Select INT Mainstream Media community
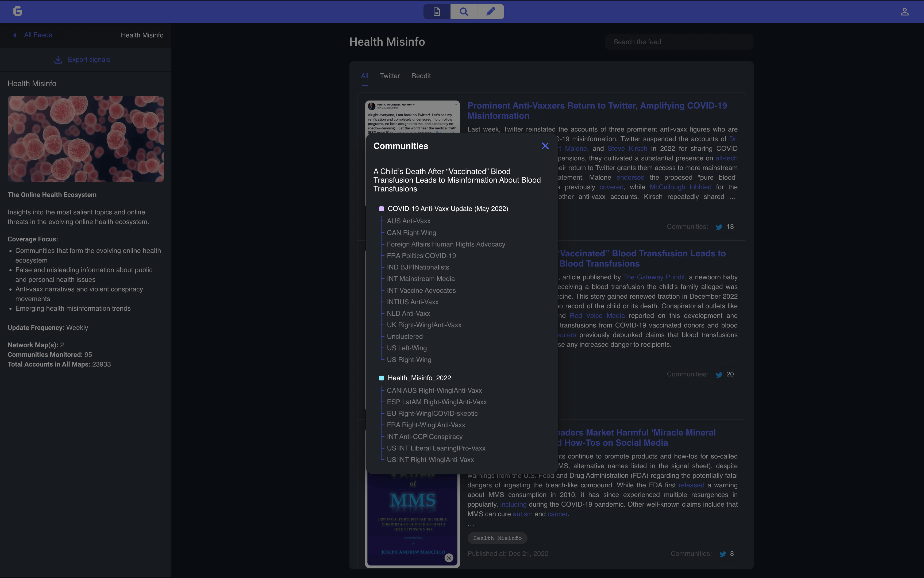924x578 pixels. 421,279
